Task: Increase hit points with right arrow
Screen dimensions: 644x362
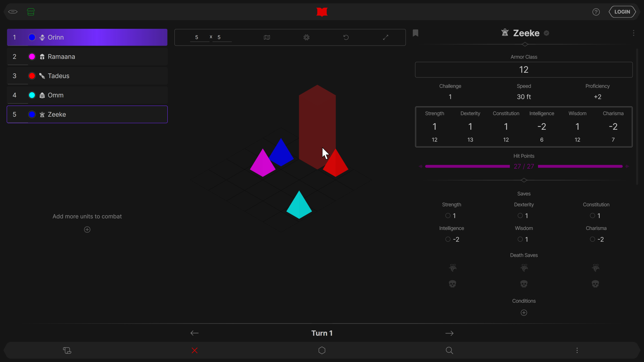Action: click(628, 167)
